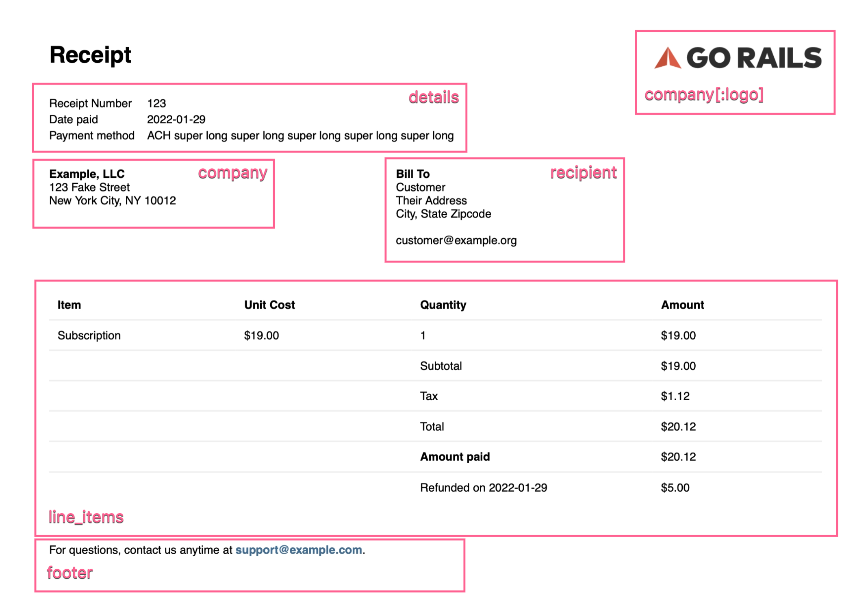This screenshot has height=612, width=868.
Task: Click the Receipt title heading
Action: [x=90, y=54]
